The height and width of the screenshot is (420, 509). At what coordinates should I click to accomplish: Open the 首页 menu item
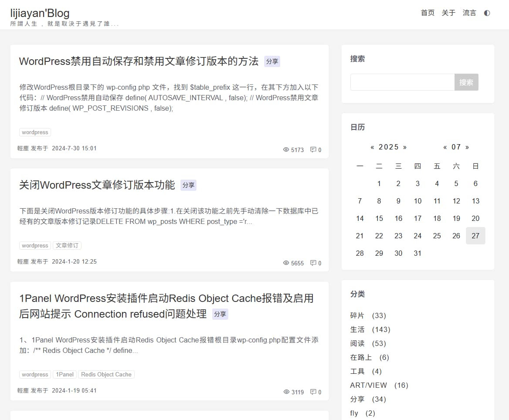(427, 13)
